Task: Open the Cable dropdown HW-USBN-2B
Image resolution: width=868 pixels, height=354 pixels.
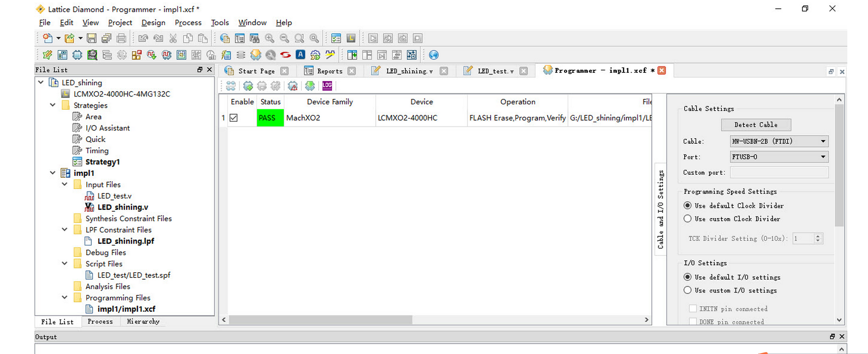Action: pos(779,141)
